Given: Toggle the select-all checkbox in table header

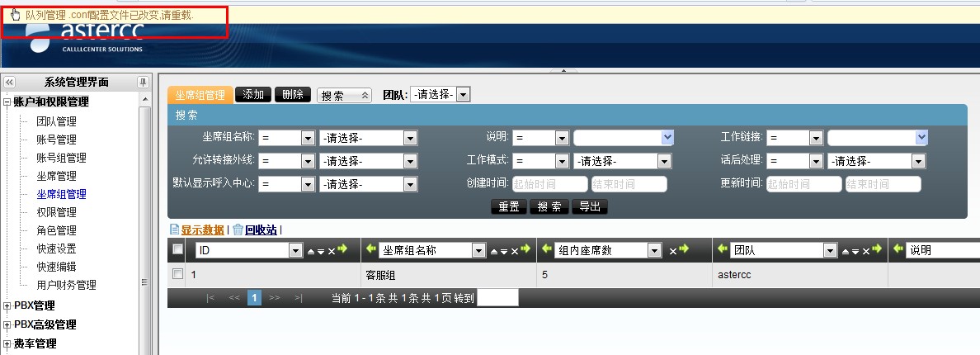Looking at the screenshot, I should pos(177,249).
